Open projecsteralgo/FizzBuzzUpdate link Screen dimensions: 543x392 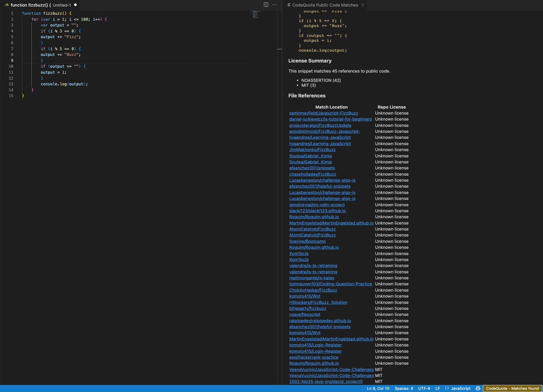320,125
